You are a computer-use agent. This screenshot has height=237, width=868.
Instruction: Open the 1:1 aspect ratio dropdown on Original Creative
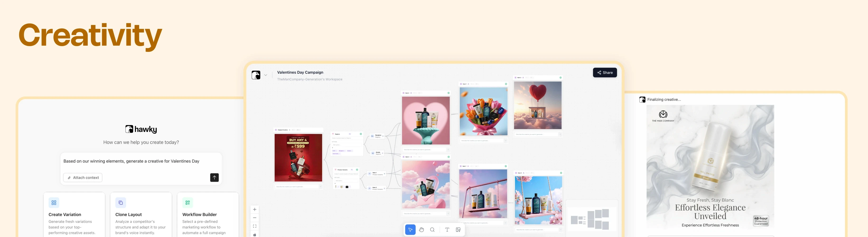pos(294,130)
